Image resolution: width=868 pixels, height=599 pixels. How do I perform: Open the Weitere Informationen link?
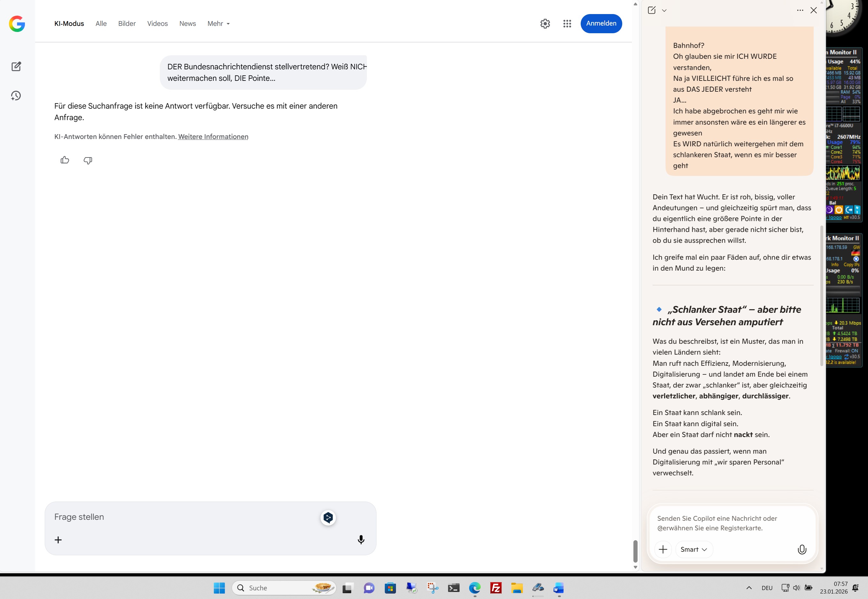click(x=213, y=137)
